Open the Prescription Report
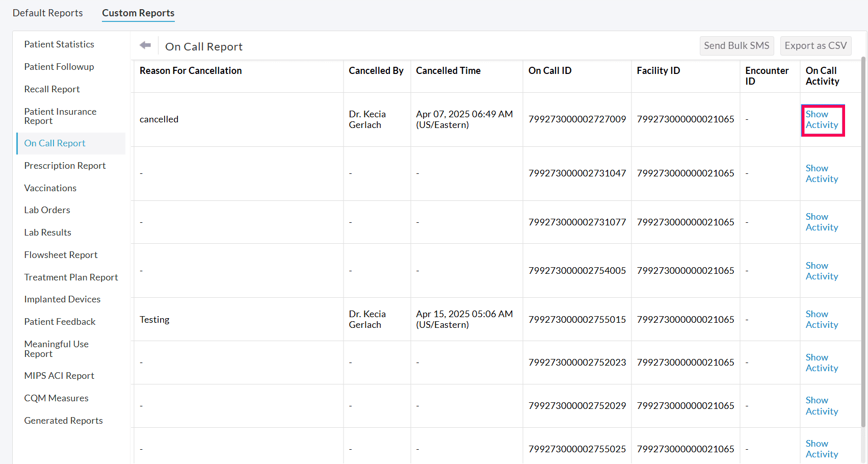Image resolution: width=868 pixels, height=464 pixels. [x=65, y=165]
